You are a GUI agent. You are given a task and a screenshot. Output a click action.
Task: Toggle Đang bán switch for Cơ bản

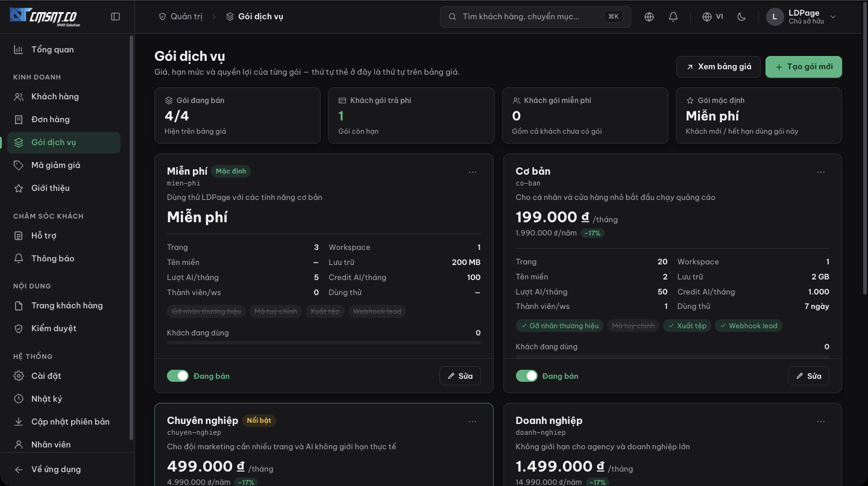coord(527,376)
